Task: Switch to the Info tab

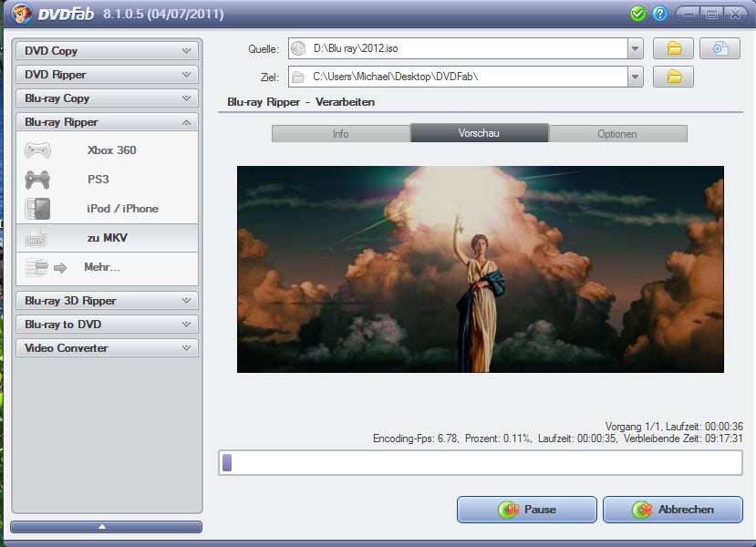Action: (x=341, y=133)
